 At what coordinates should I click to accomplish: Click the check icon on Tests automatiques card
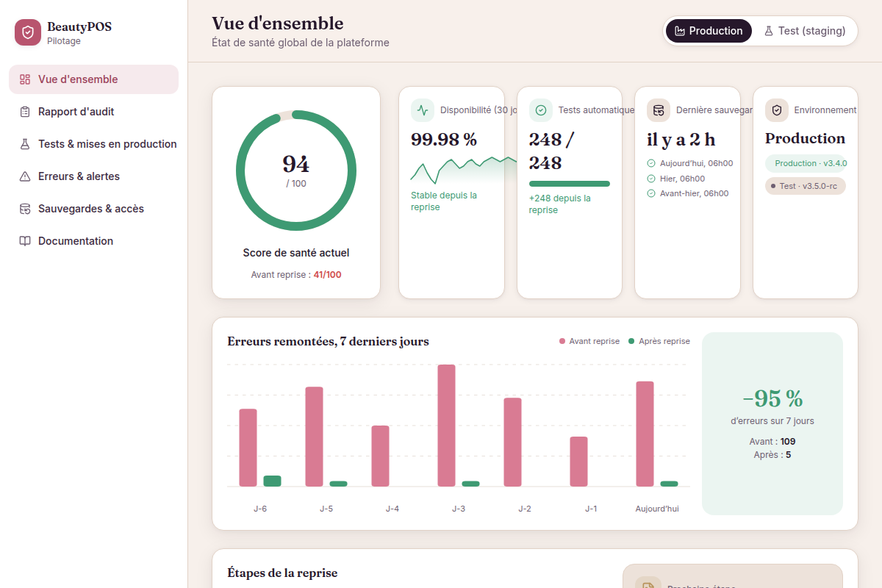click(541, 110)
